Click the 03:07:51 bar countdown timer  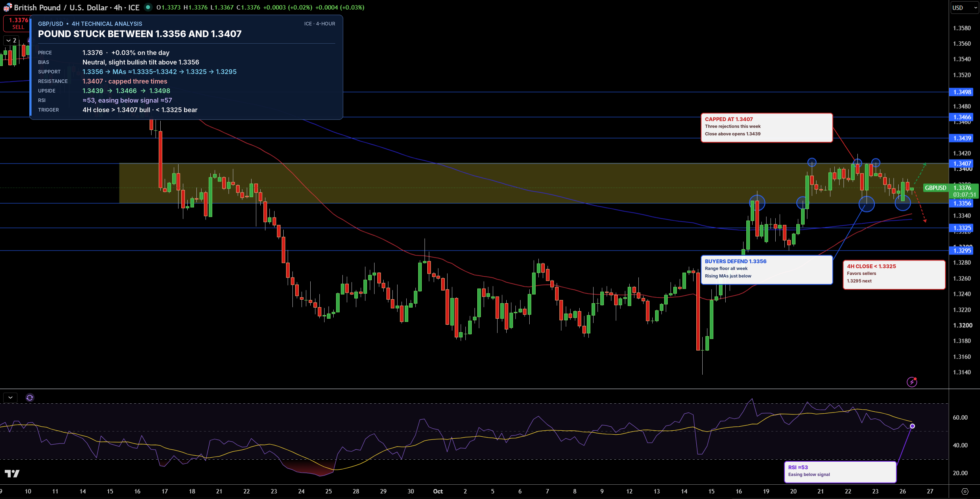pyautogui.click(x=965, y=195)
